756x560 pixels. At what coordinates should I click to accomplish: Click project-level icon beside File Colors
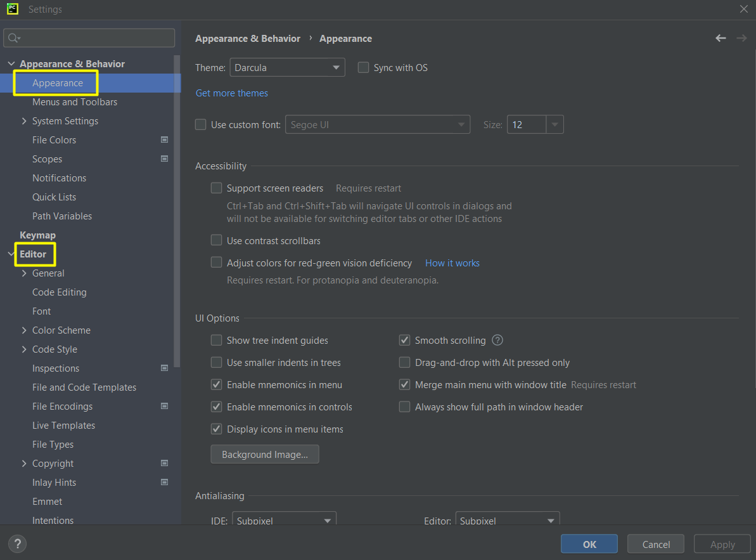164,140
